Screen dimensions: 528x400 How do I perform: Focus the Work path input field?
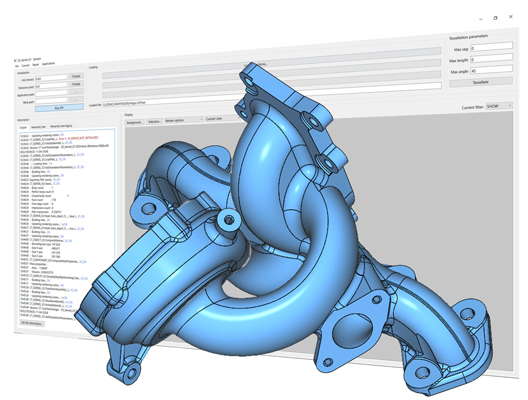[52, 101]
